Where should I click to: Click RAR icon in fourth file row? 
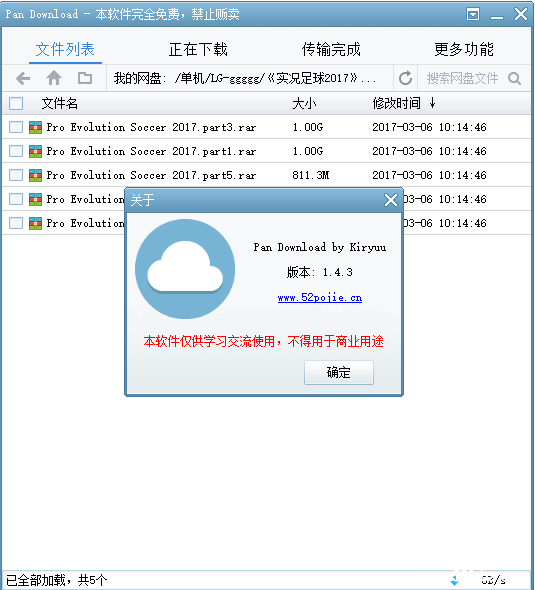tap(35, 199)
